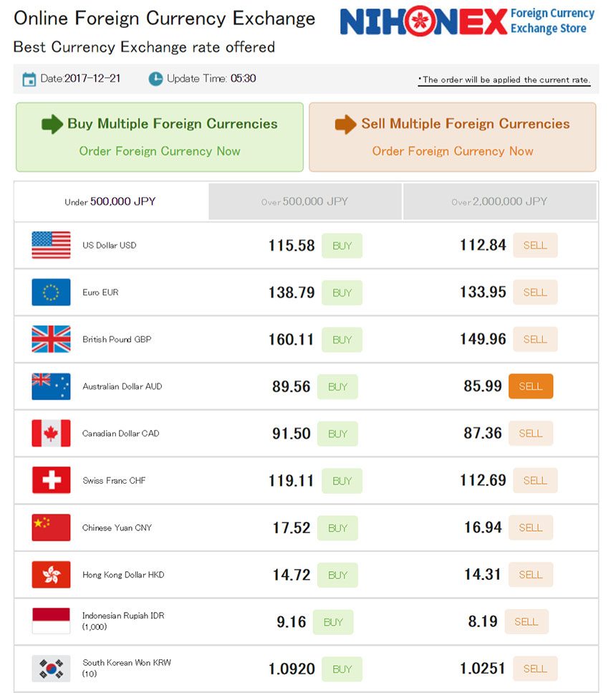Click the clock update time icon
Image resolution: width=616 pixels, height=693 pixels.
155,79
